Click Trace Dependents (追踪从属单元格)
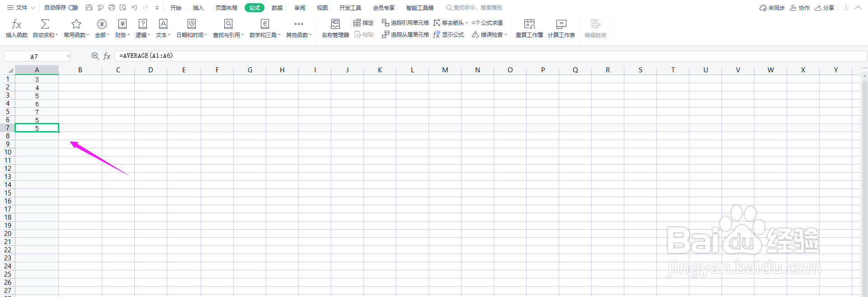868x297 pixels. pos(406,34)
